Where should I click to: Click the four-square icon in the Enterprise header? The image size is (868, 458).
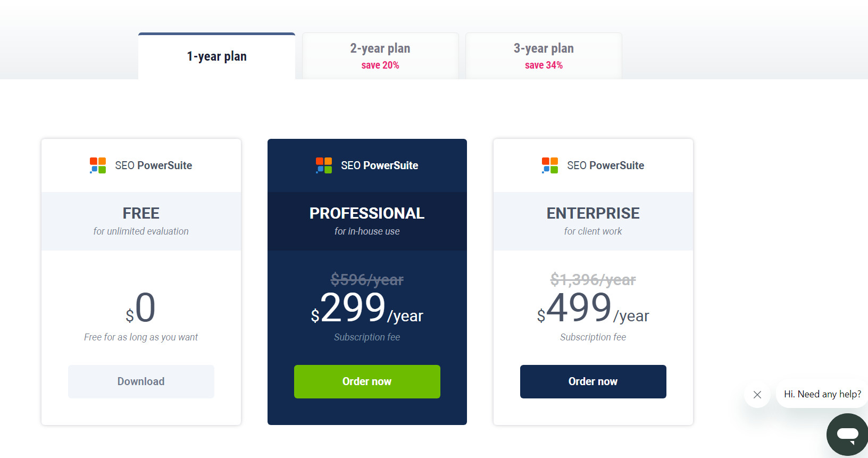coord(549,165)
